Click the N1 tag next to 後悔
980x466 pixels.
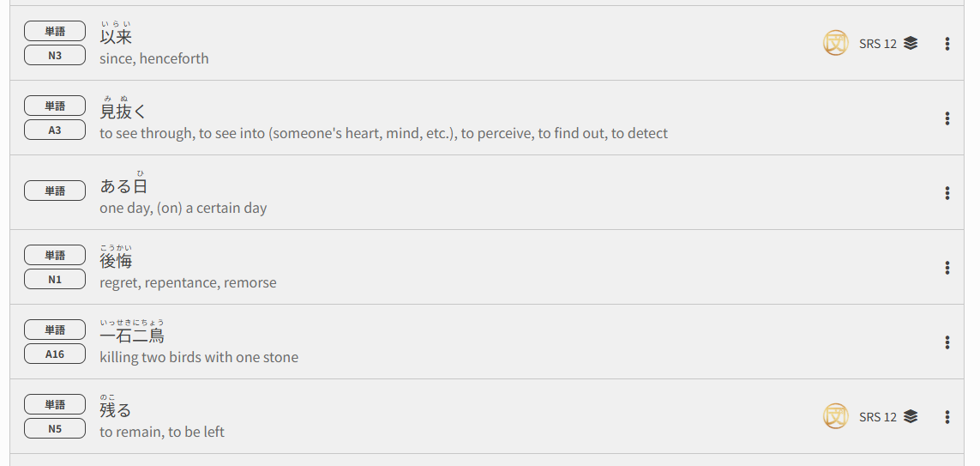(55, 279)
